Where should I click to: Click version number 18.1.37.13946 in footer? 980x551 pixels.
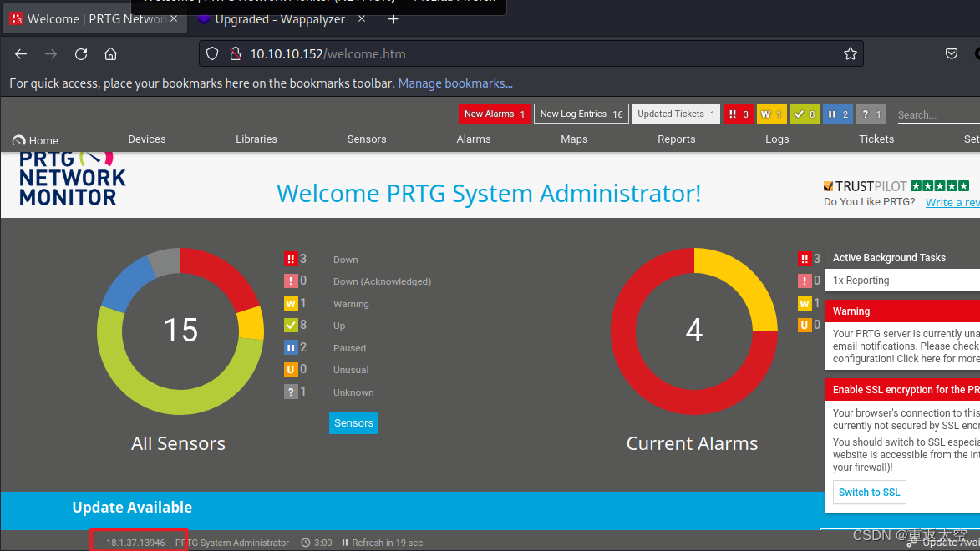135,543
